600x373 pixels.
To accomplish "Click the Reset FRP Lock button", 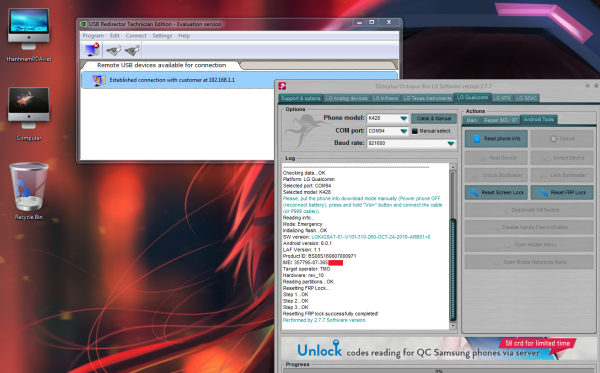I will (x=562, y=192).
